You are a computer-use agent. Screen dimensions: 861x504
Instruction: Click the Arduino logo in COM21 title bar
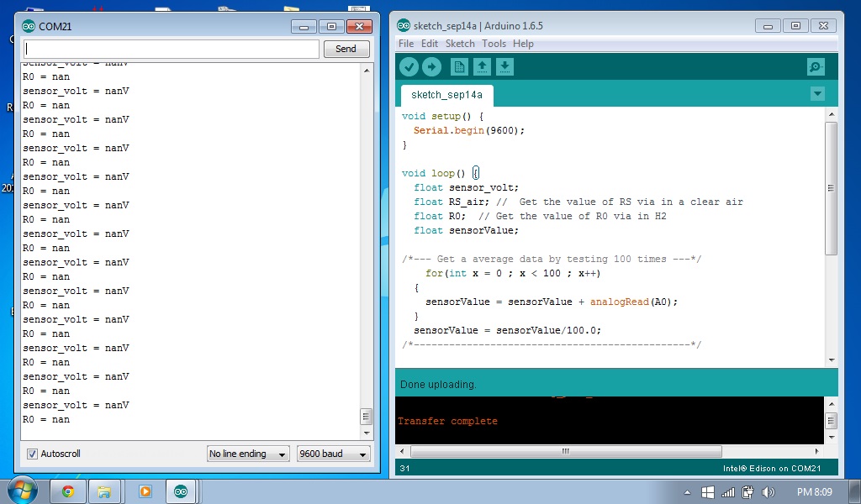pos(28,26)
